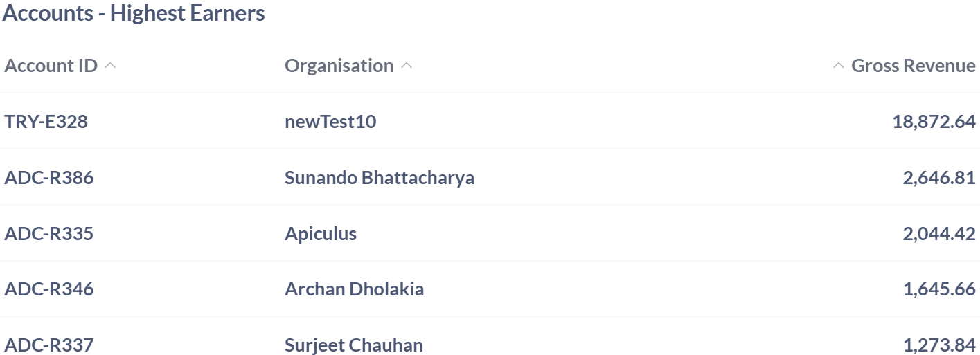This screenshot has height=355, width=980.
Task: Click the Gross Revenue sort arrow icon
Action: [839, 66]
